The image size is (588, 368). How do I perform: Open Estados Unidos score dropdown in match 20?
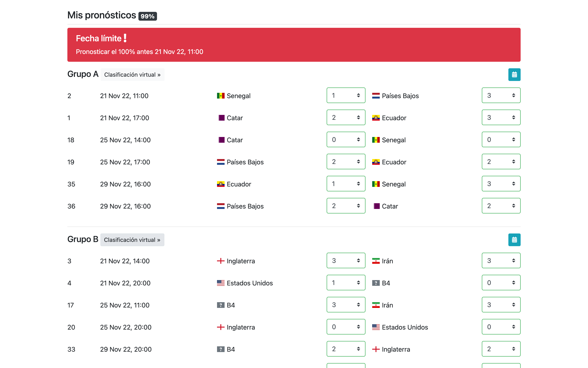tap(501, 327)
